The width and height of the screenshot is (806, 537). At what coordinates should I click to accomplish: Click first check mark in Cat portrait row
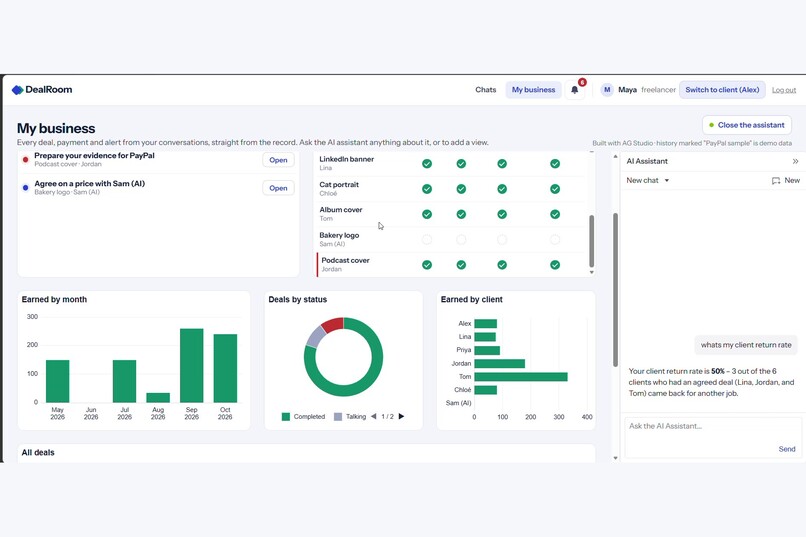[427, 189]
